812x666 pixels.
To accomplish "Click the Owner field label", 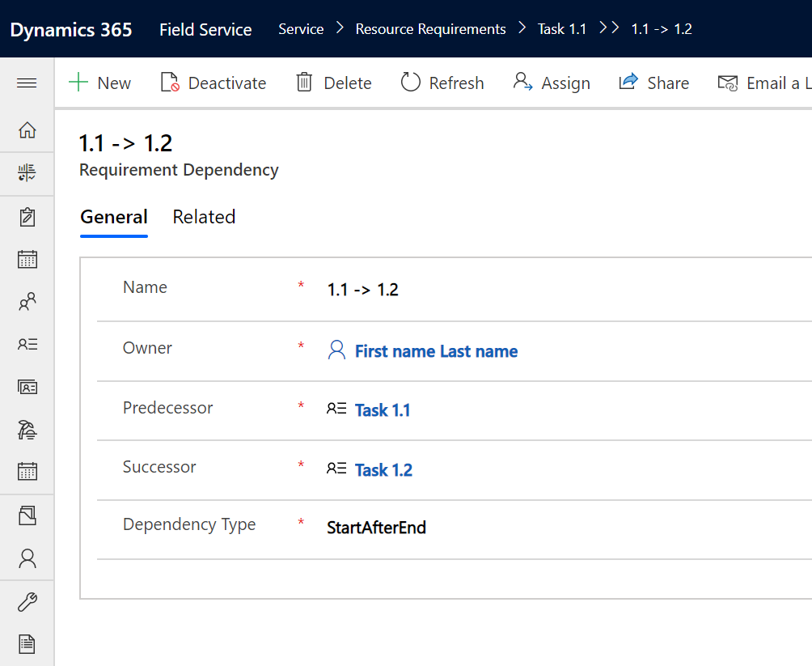I will pos(147,348).
